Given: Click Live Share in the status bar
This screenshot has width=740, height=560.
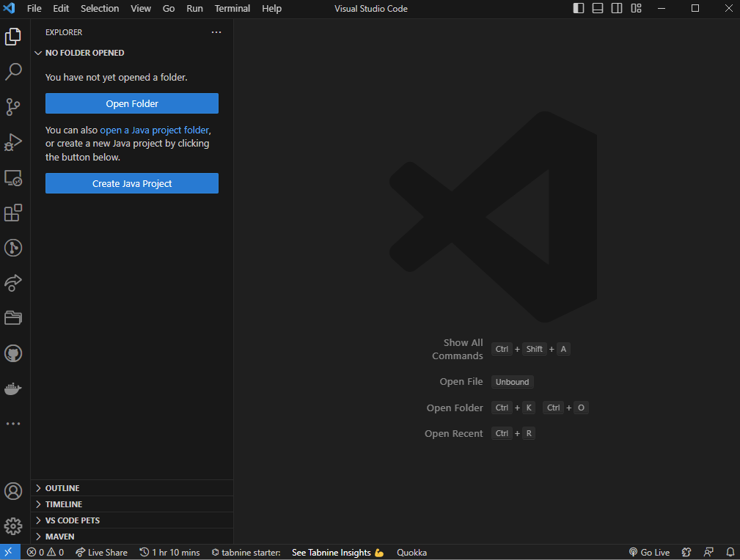Looking at the screenshot, I should pyautogui.click(x=101, y=553).
